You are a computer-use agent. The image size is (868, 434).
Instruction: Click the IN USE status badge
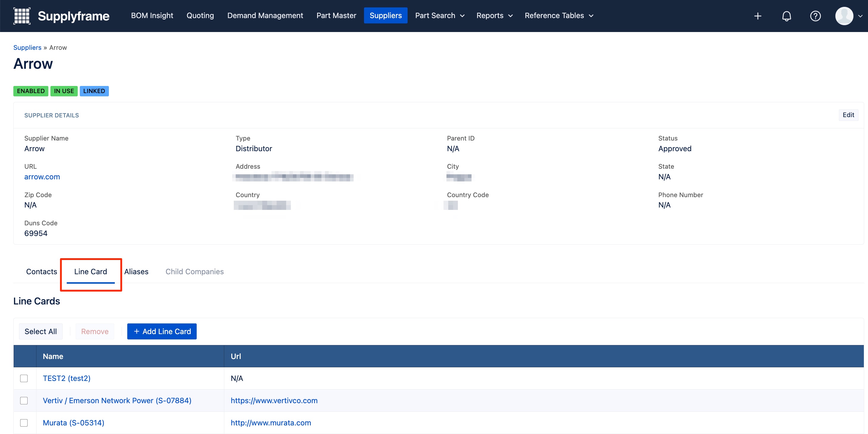64,91
